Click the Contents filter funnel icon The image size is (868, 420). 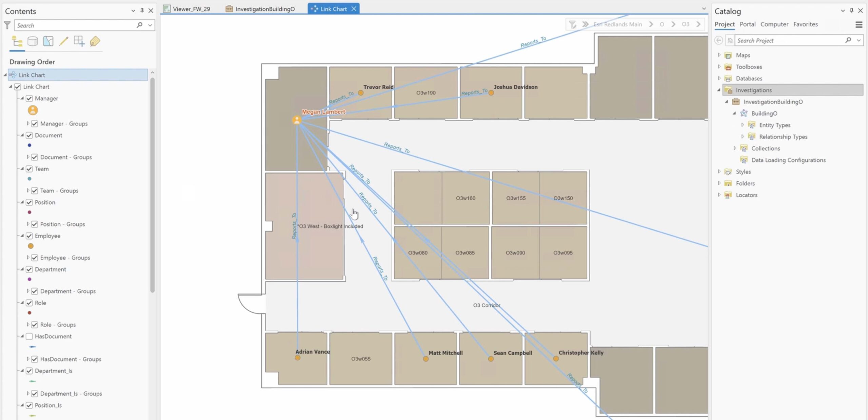click(7, 25)
